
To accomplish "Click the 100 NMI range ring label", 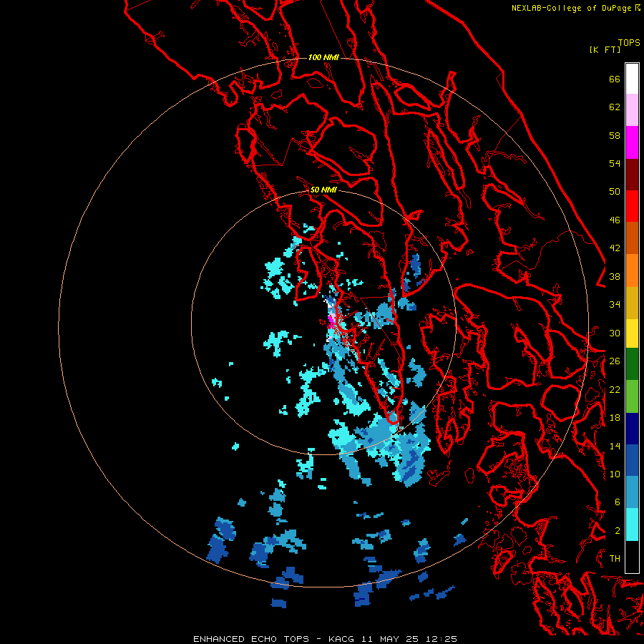I will (x=323, y=57).
